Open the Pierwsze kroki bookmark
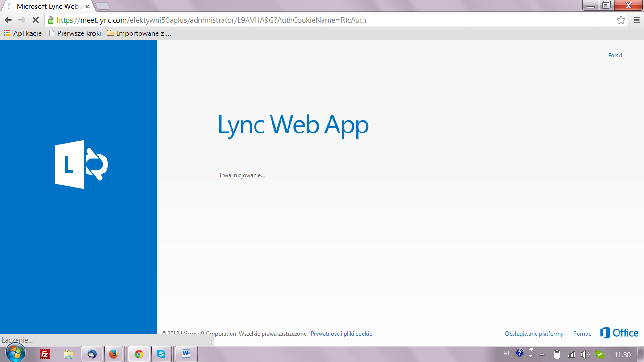The height and width of the screenshot is (362, 644). point(75,33)
